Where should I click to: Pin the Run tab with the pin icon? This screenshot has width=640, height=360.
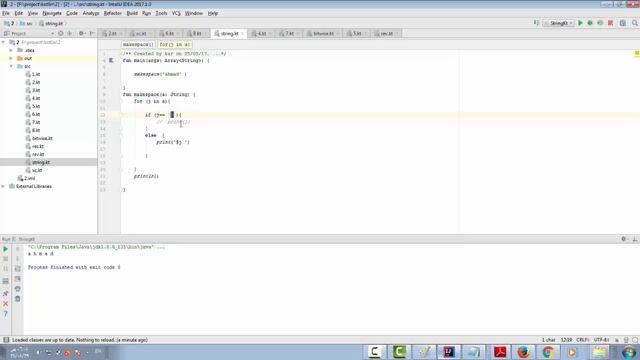tap(6, 293)
